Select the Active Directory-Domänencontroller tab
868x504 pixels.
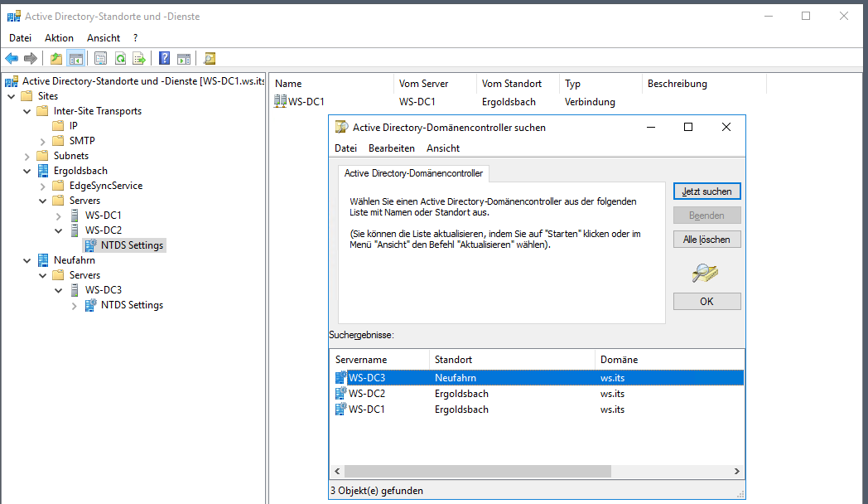413,173
